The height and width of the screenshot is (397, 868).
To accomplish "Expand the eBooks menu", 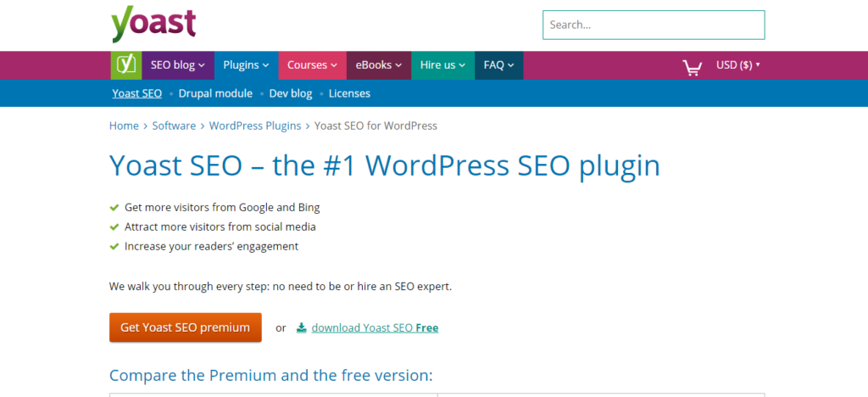I will [379, 65].
